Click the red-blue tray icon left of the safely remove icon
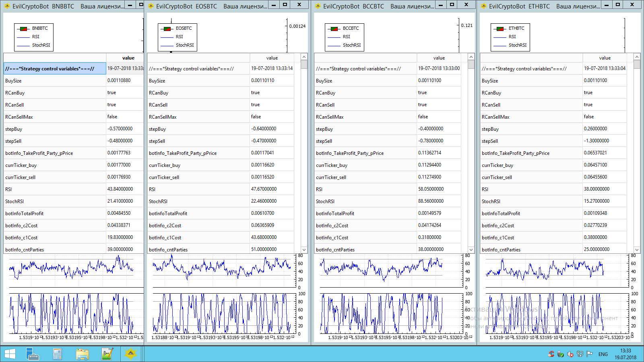The height and width of the screenshot is (362, 644). [551, 354]
